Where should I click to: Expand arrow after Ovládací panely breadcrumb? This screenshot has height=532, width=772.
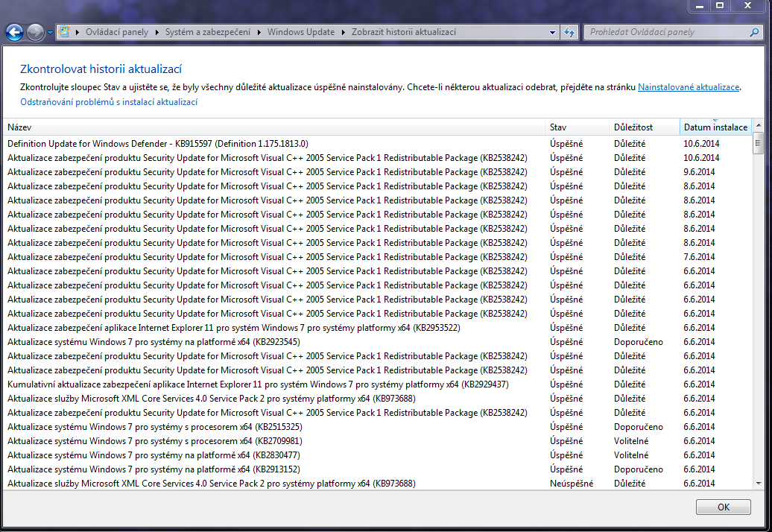[157, 33]
